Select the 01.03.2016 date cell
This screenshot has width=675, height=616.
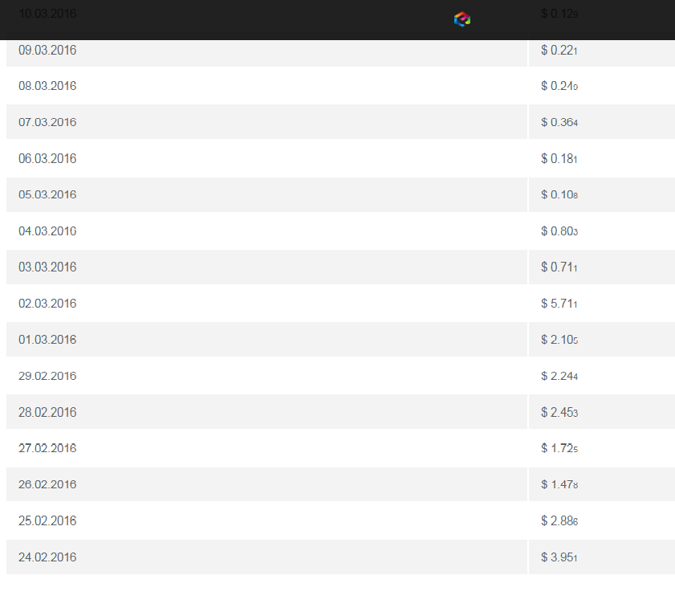coord(47,340)
